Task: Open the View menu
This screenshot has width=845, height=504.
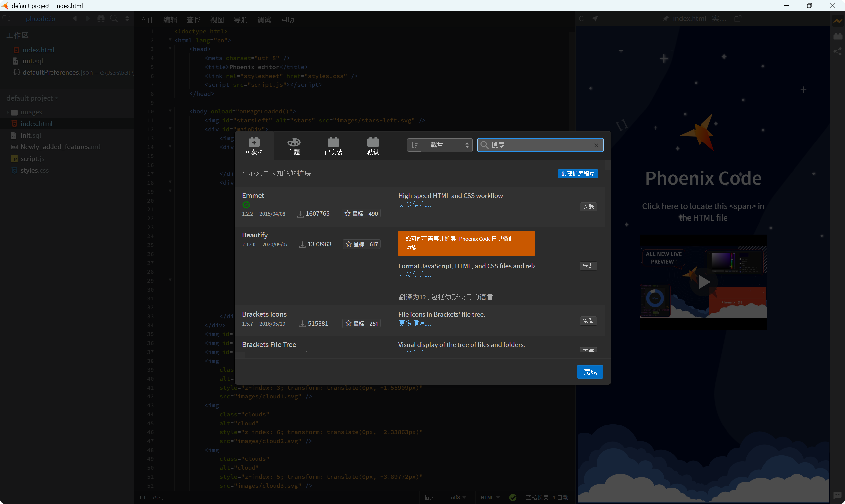Action: (217, 20)
